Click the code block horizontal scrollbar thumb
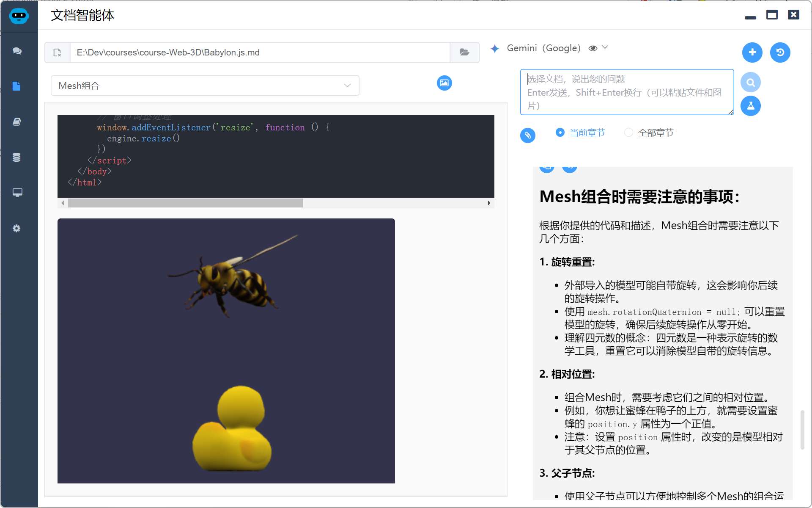 coord(186,203)
